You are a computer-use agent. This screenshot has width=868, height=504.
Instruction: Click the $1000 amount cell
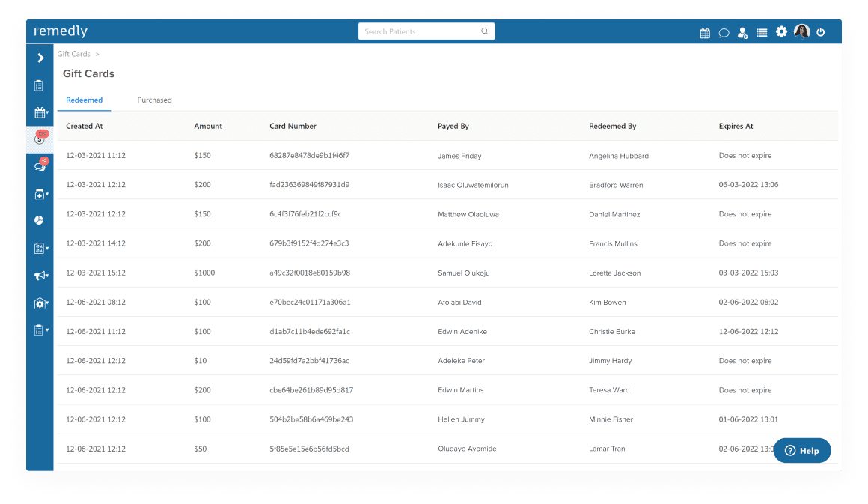coord(204,273)
